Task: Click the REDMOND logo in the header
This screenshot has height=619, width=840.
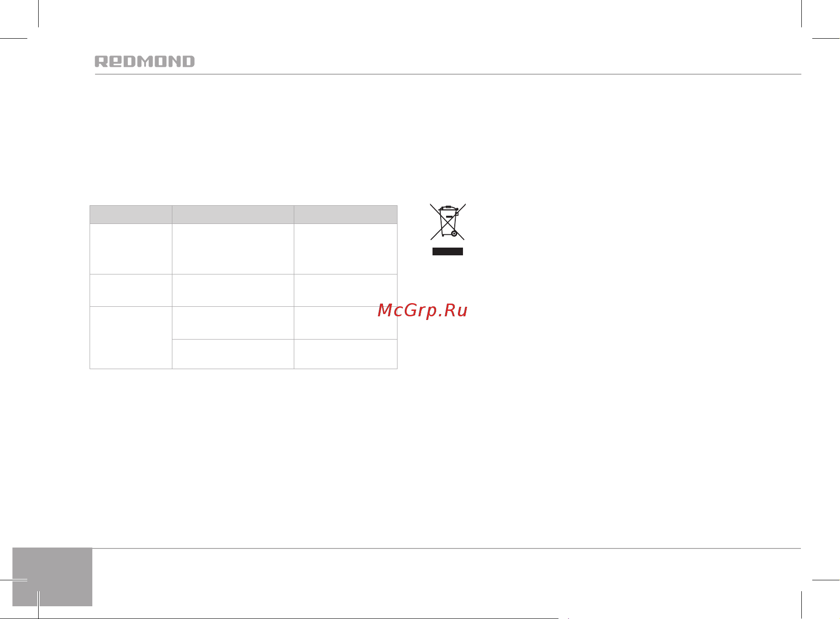Action: 145,61
